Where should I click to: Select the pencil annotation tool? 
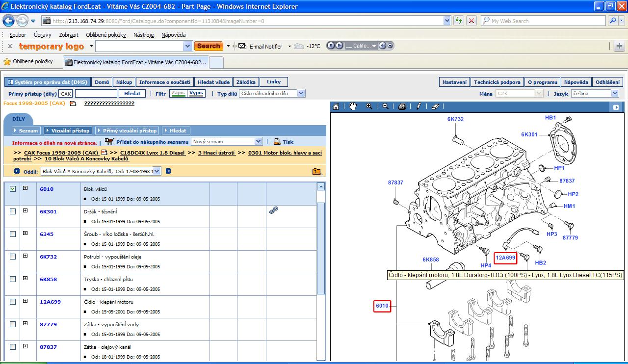coord(419,106)
